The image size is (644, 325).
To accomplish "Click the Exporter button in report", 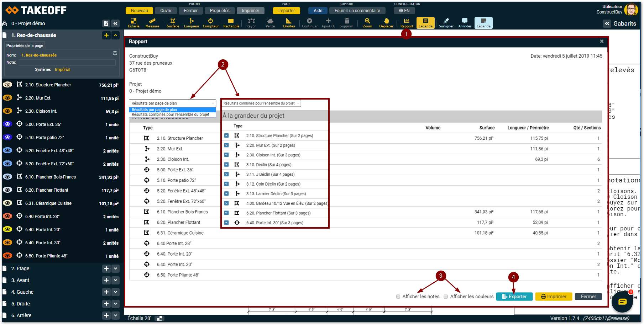I will (514, 297).
